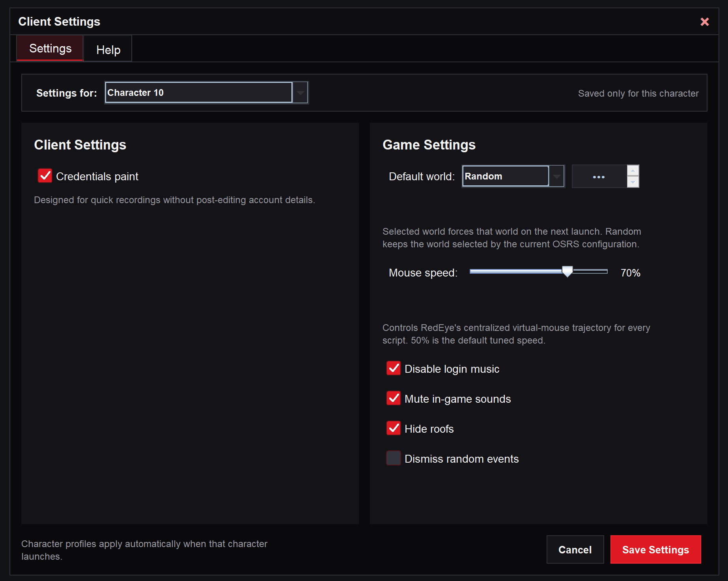Open the Settings for character dropdown arrow

(300, 93)
